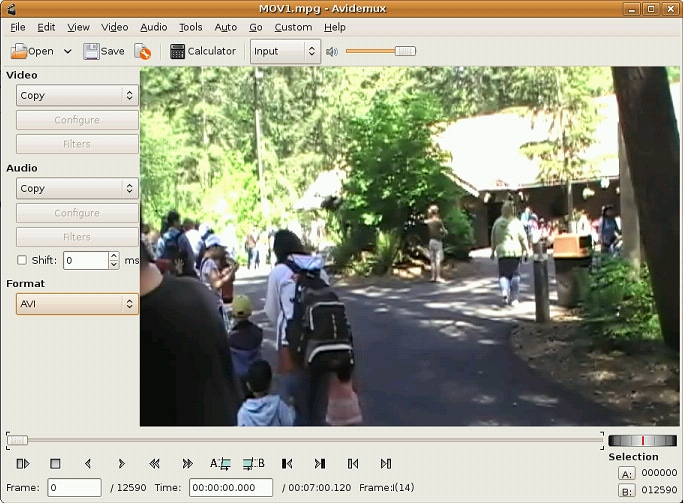This screenshot has height=503, width=683.
Task: Open the Tools menu
Action: pyautogui.click(x=191, y=27)
